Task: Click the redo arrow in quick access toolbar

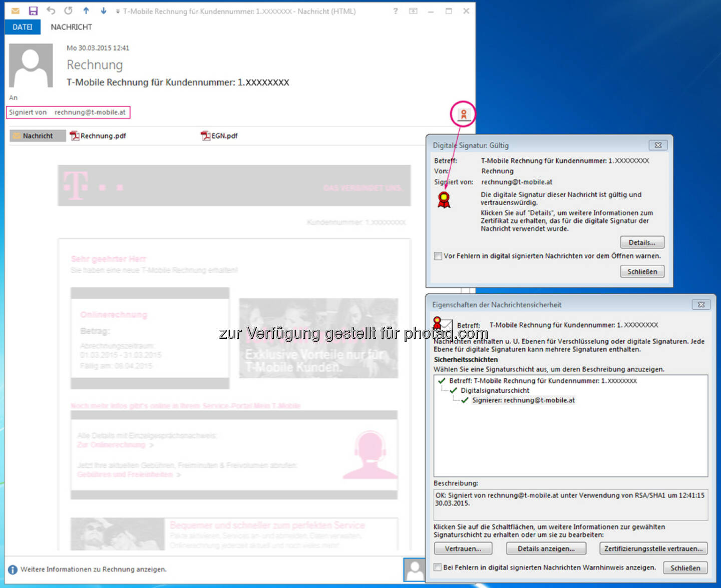Action: (68, 11)
